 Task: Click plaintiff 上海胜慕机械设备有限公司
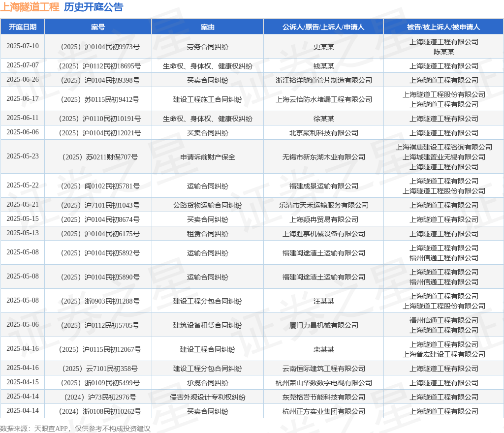click(324, 234)
